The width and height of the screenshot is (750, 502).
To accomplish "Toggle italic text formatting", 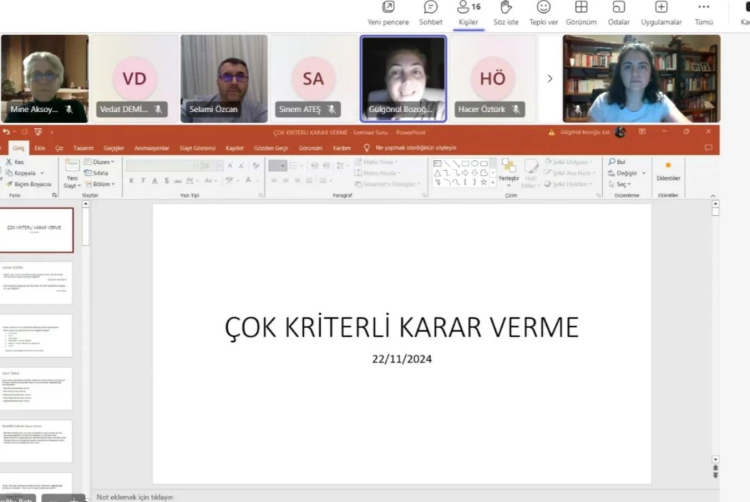I will (144, 181).
